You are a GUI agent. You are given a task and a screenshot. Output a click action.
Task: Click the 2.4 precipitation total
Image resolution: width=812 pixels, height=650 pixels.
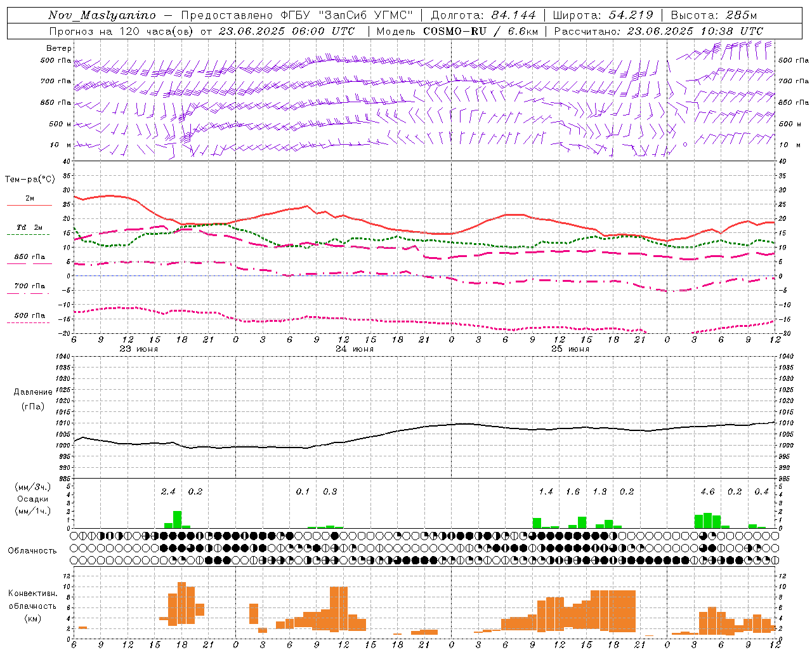coord(168,491)
